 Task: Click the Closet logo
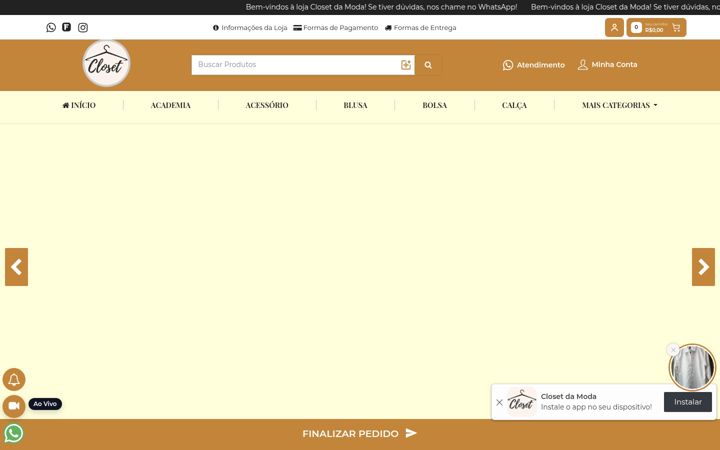point(106,64)
